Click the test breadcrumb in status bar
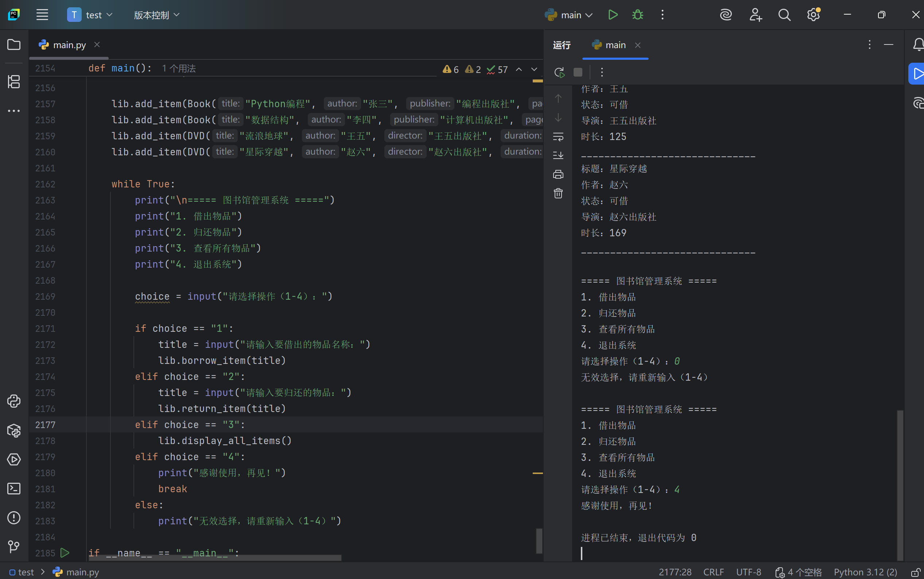The width and height of the screenshot is (924, 579). pos(22,572)
